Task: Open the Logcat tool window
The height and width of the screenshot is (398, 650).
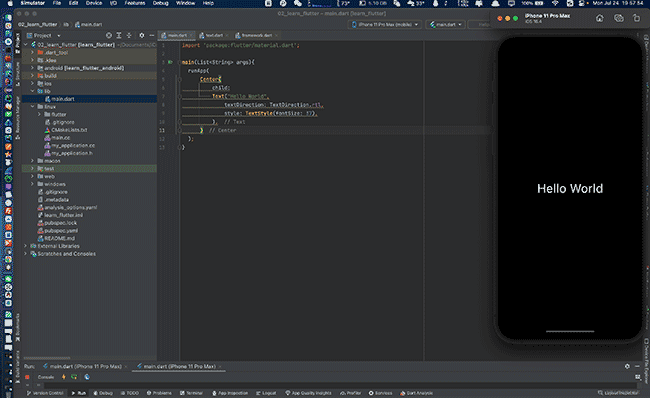Action: pos(266,393)
